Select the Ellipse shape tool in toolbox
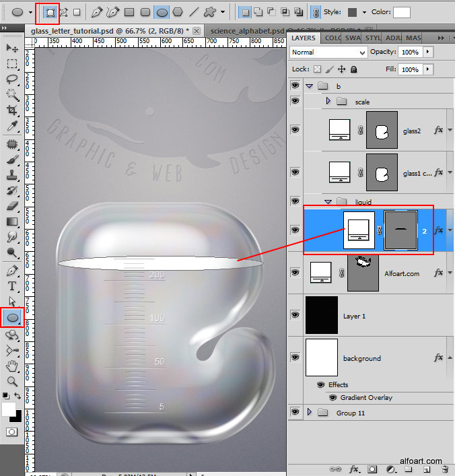The image size is (455, 476). (13, 317)
